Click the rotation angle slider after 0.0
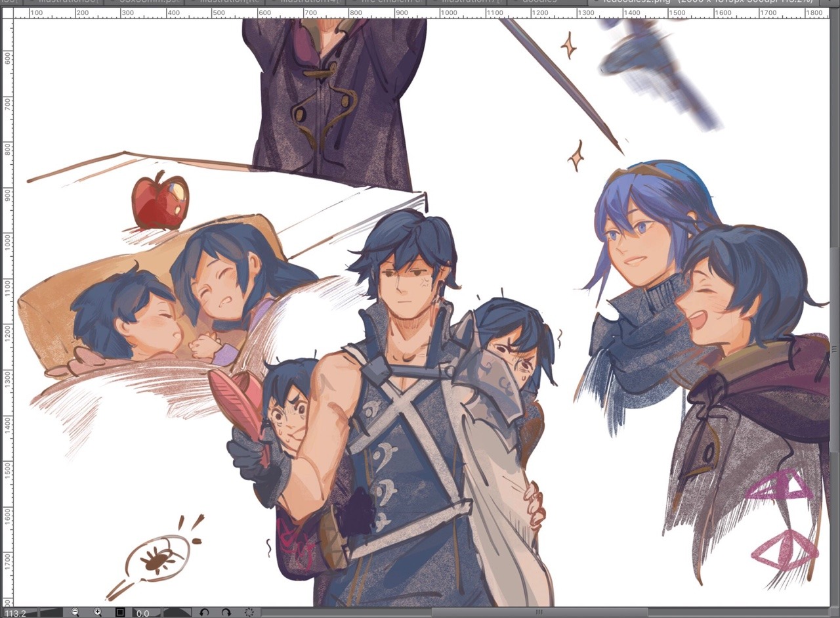The height and width of the screenshot is (618, 840). tap(175, 613)
